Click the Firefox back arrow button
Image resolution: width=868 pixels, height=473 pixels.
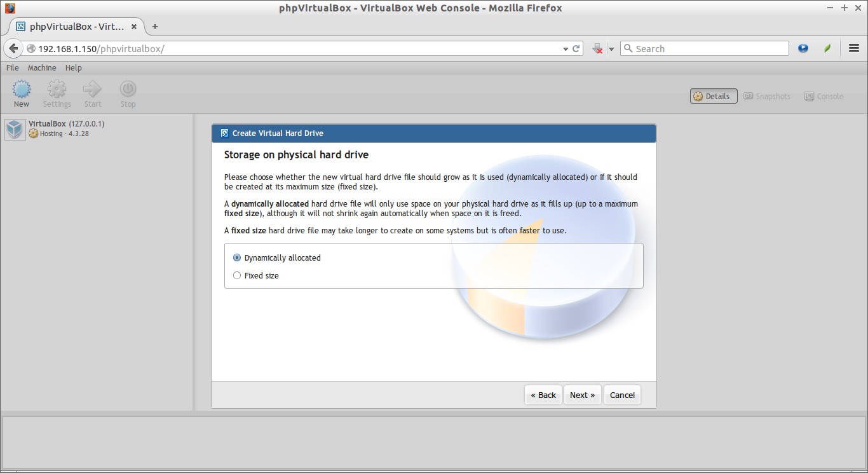click(13, 48)
